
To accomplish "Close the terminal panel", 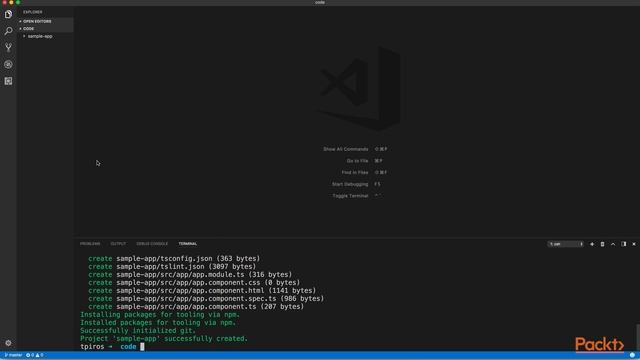I will pyautogui.click(x=634, y=244).
